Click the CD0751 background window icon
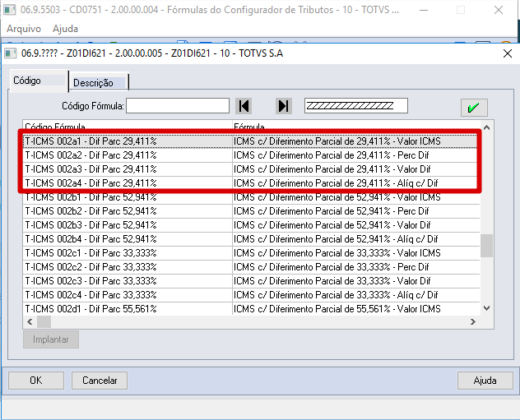This screenshot has height=420, width=520. [x=9, y=10]
